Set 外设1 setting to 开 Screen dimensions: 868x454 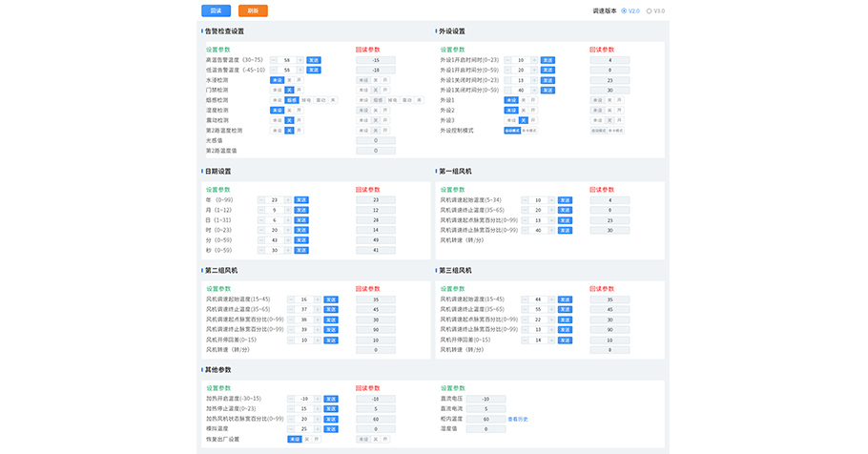[x=532, y=100]
